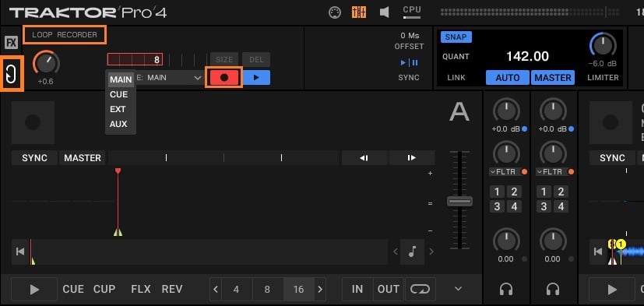644x306 pixels.
Task: Select AUX from the source list
Action: point(118,124)
